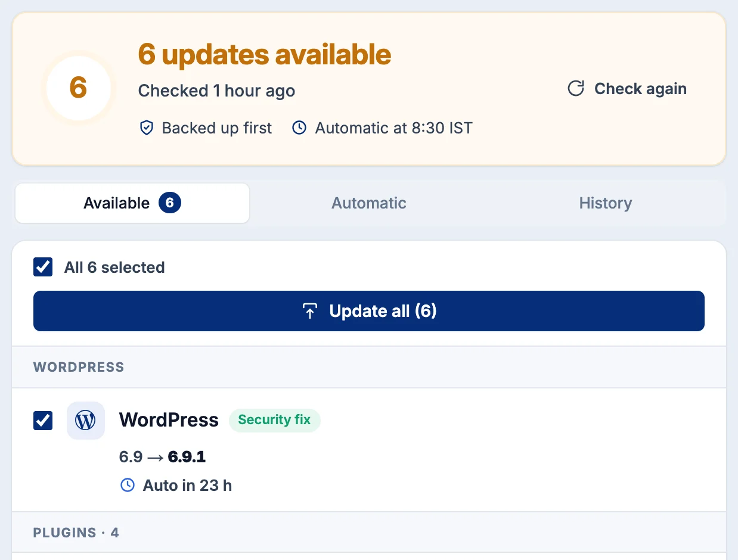Viewport: 738px width, 560px height.
Task: Click the Security fix badge
Action: coord(275,420)
